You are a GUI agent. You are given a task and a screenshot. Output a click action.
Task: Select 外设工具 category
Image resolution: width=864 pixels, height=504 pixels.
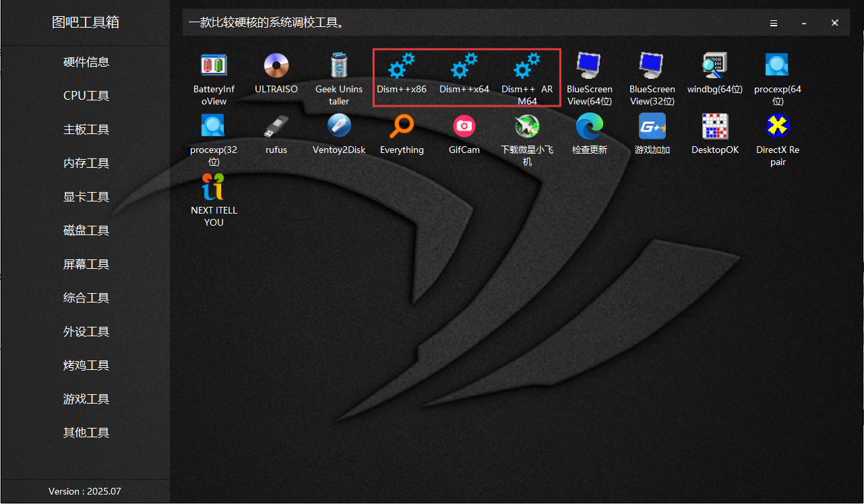point(86,332)
